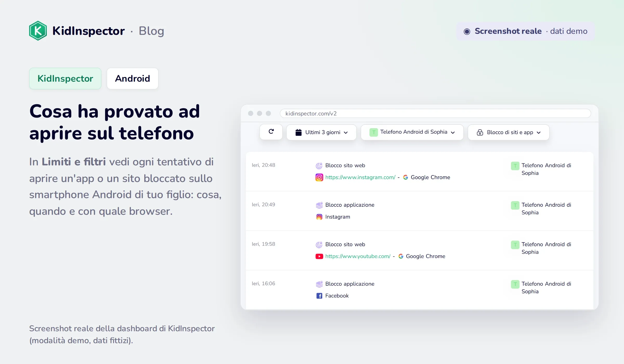Click the Ieri, 16:06 timestamp
This screenshot has width=624, height=364.
tap(263, 284)
